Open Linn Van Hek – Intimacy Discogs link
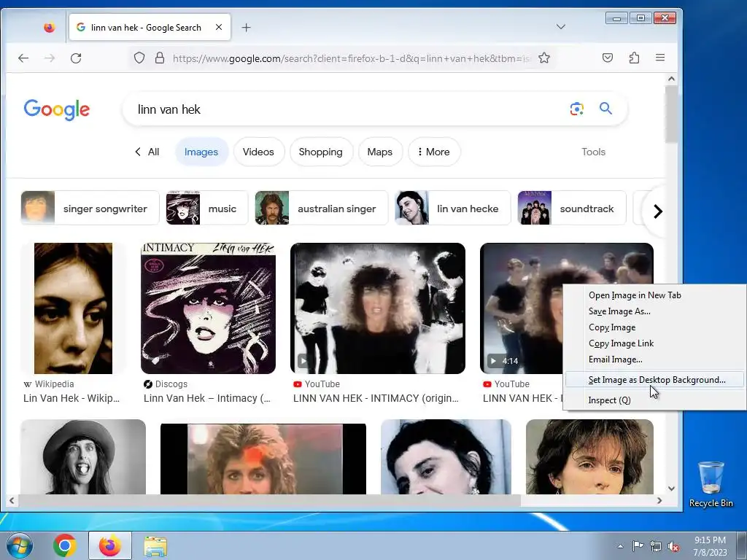The image size is (747, 560). (206, 398)
